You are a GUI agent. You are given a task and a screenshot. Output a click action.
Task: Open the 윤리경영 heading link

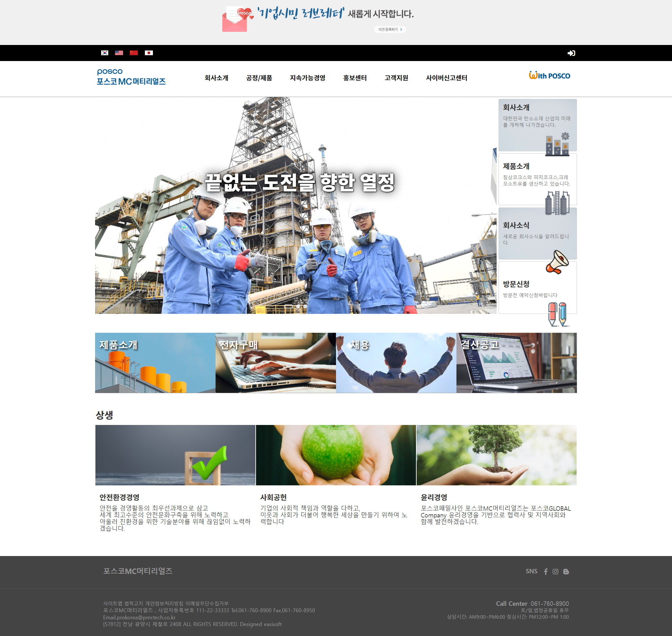434,497
